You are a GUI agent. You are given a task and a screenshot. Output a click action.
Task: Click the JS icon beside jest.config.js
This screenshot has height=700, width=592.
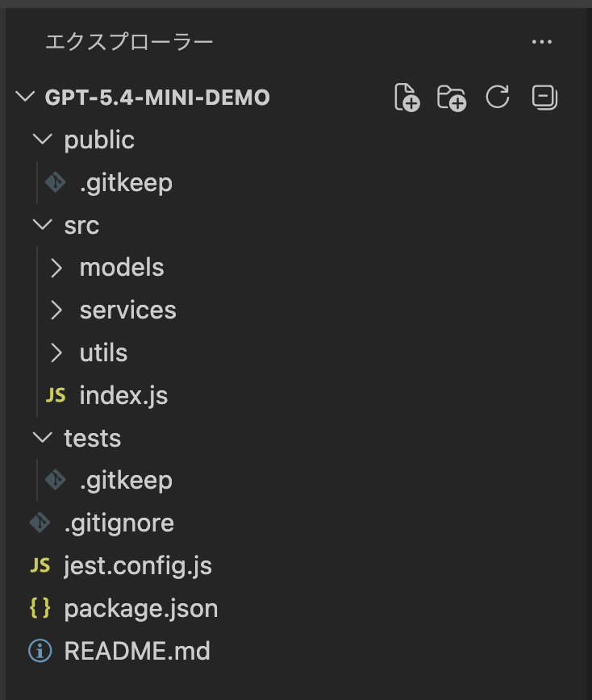point(40,565)
